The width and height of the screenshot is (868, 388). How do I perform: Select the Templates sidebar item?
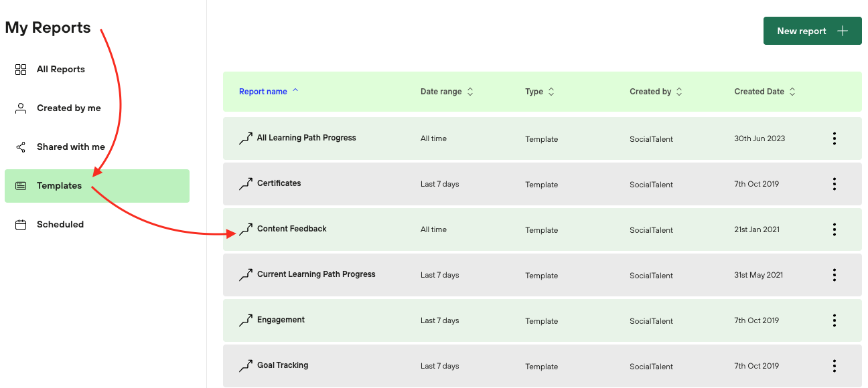[x=60, y=186]
